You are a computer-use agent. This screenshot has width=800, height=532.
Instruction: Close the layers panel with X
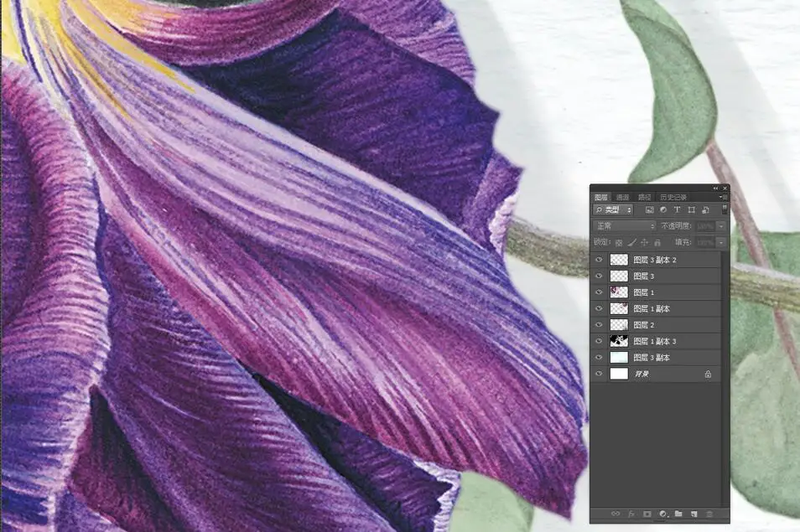(725, 188)
